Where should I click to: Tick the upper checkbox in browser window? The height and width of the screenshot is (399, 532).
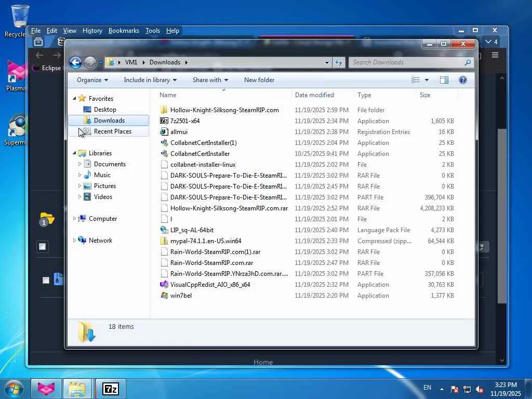[x=43, y=247]
